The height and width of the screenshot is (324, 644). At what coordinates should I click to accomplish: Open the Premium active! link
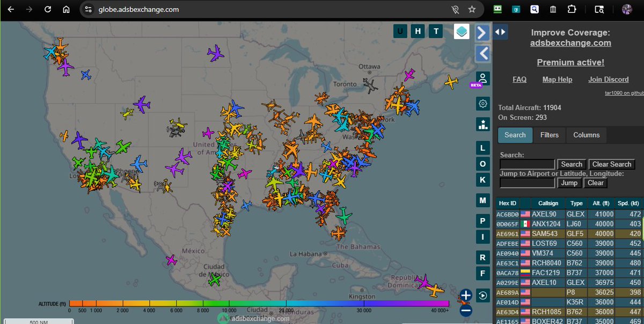point(570,62)
